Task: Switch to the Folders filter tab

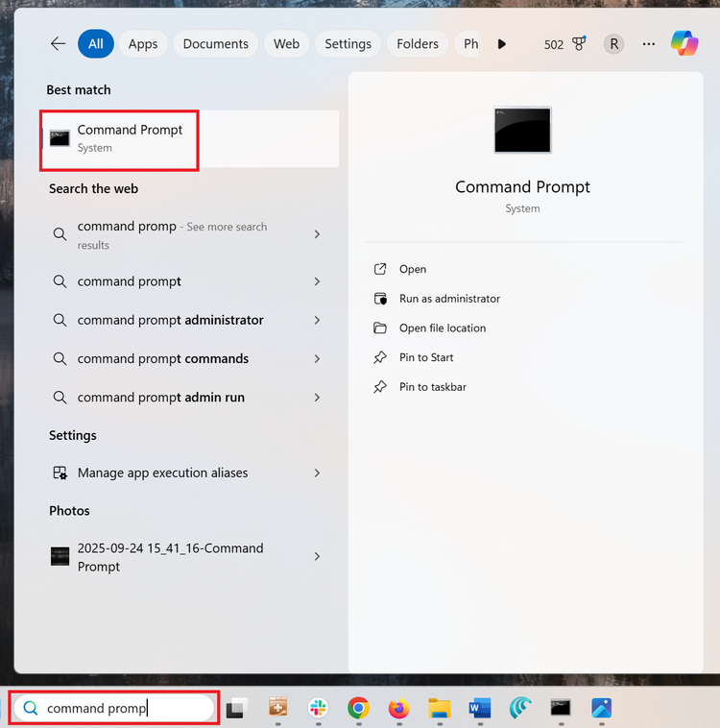Action: pyautogui.click(x=418, y=43)
